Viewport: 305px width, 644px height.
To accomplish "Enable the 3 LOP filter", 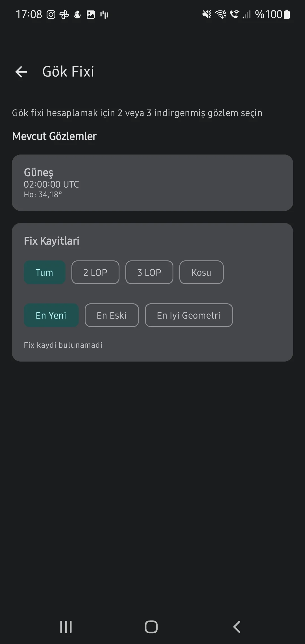I will tap(149, 272).
